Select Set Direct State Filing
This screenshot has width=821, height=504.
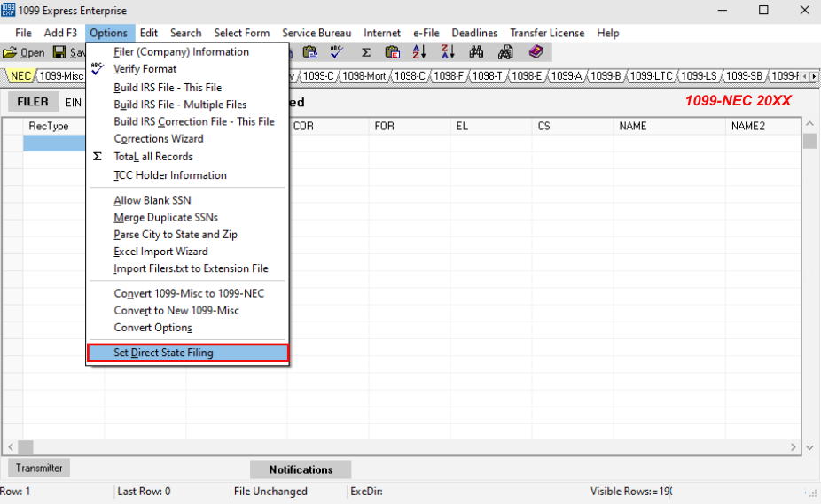pyautogui.click(x=187, y=353)
